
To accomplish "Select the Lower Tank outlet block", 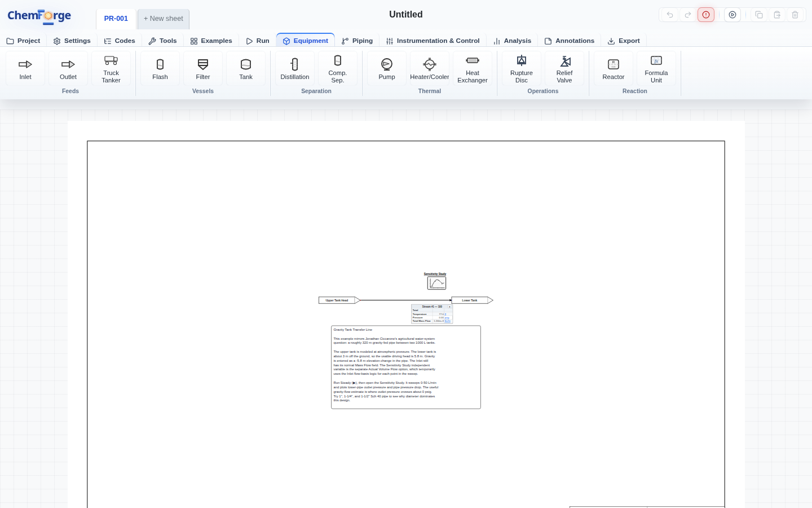I will 473,300.
